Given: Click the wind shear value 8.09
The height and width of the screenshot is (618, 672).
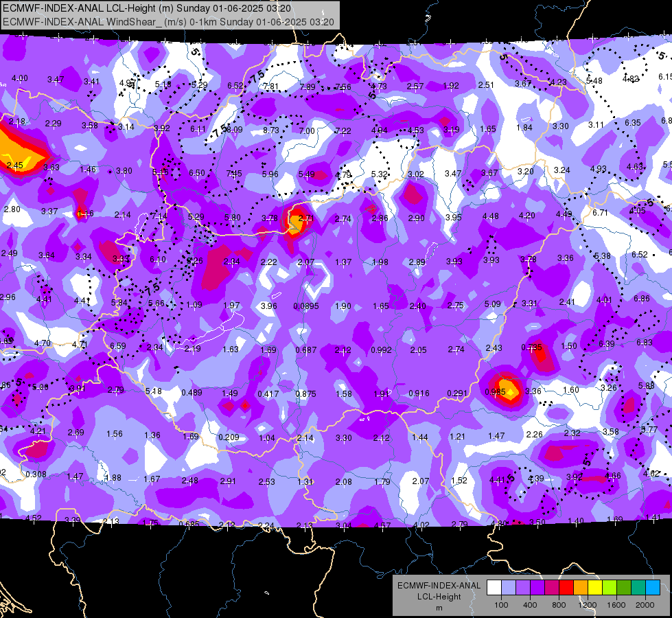Looking at the screenshot, I should [235, 130].
